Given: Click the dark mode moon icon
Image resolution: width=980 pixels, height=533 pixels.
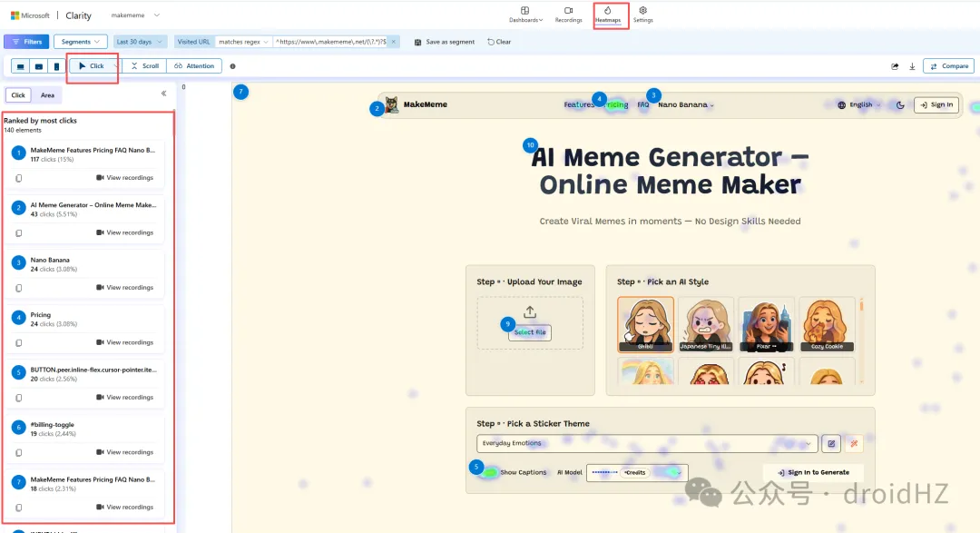Looking at the screenshot, I should click(900, 105).
